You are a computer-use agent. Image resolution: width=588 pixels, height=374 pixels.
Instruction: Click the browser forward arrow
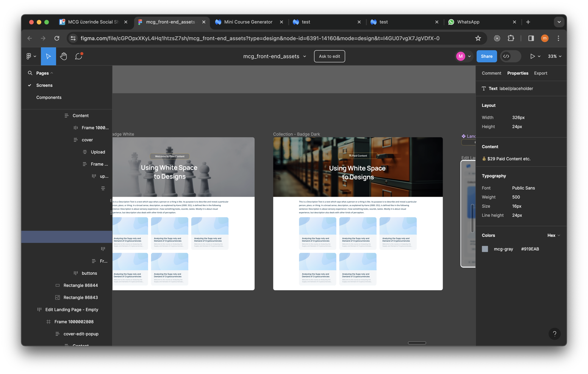(x=43, y=38)
